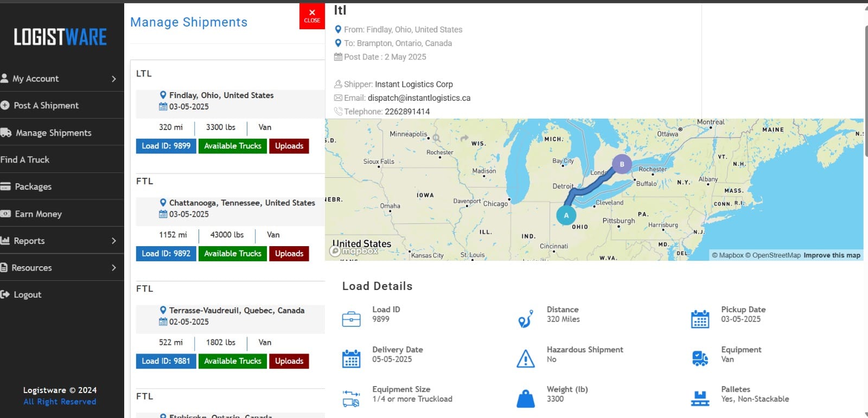The width and height of the screenshot is (868, 418).
Task: Select the Load ID: 9881 button
Action: [166, 361]
